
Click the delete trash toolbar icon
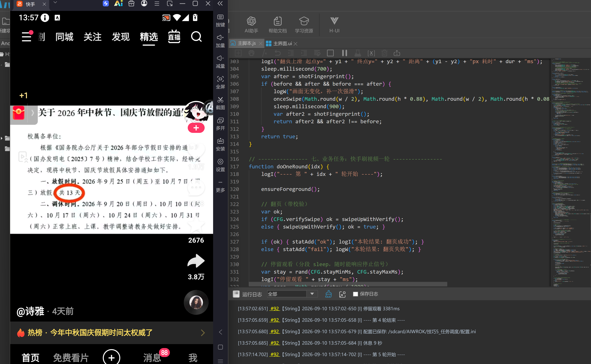point(384,53)
